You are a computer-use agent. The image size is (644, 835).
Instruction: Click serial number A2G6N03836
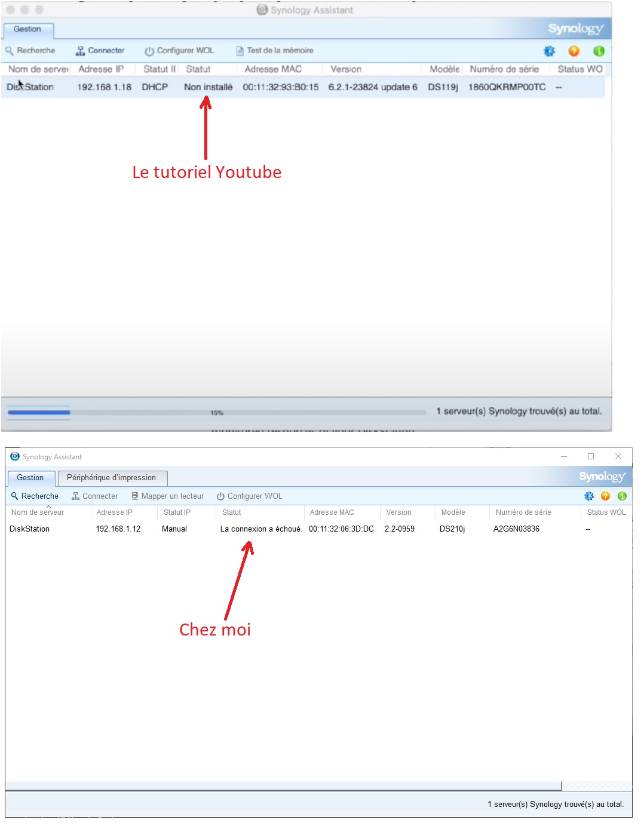(516, 529)
